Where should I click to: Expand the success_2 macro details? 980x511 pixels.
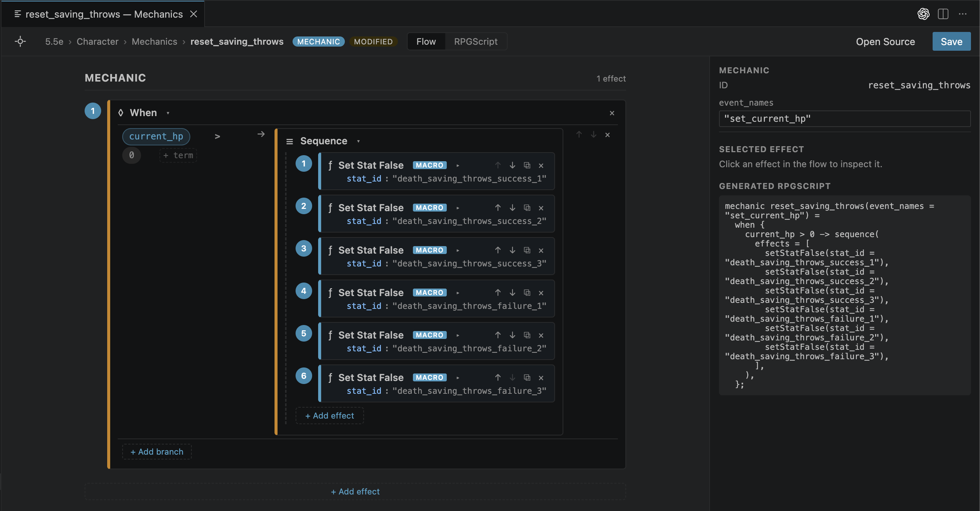(x=458, y=208)
